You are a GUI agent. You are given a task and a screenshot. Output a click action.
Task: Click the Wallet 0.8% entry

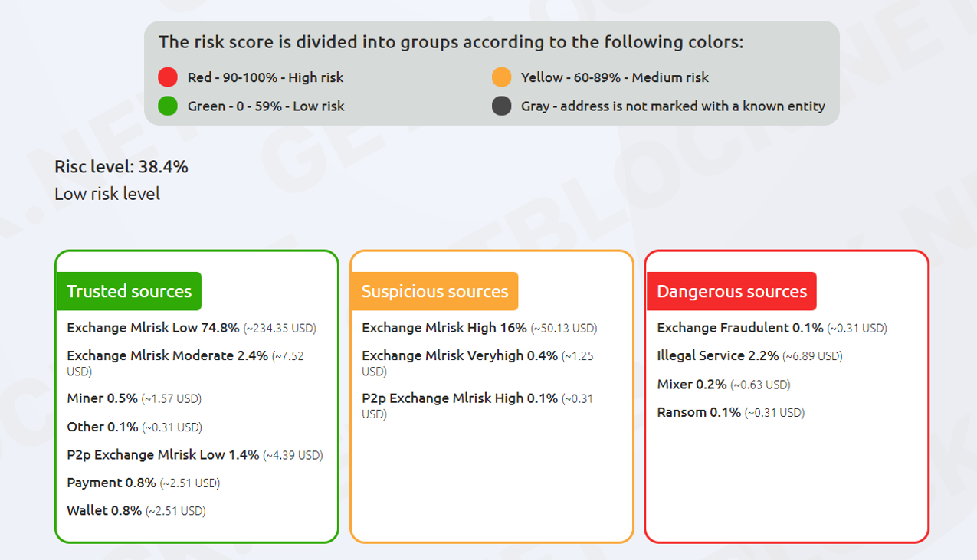click(136, 510)
